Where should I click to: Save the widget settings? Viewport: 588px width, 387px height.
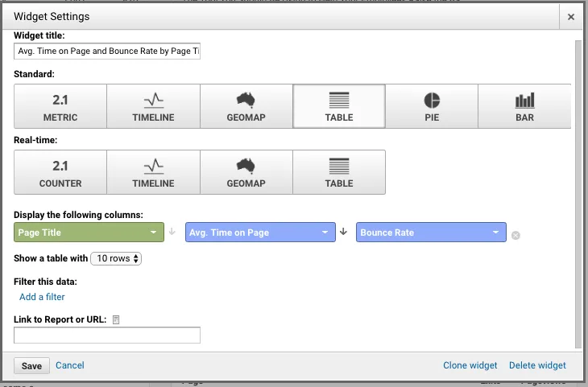31,365
